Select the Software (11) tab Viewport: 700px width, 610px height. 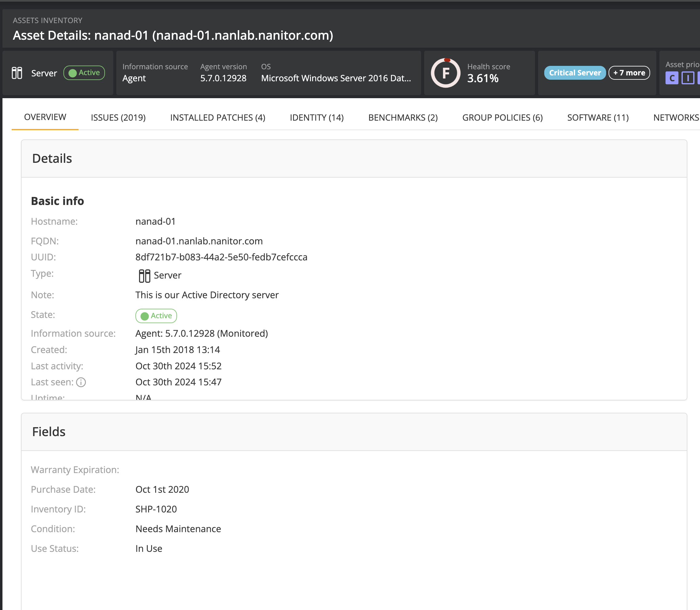[598, 118]
